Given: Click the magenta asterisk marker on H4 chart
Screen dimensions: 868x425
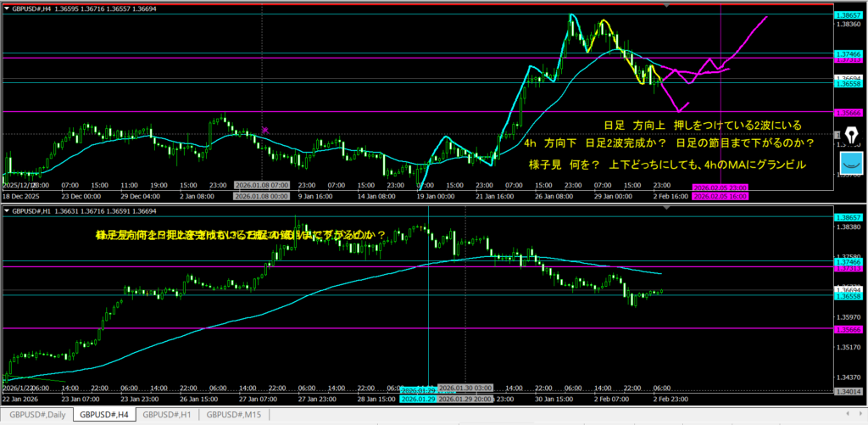Looking at the screenshot, I should (x=265, y=130).
